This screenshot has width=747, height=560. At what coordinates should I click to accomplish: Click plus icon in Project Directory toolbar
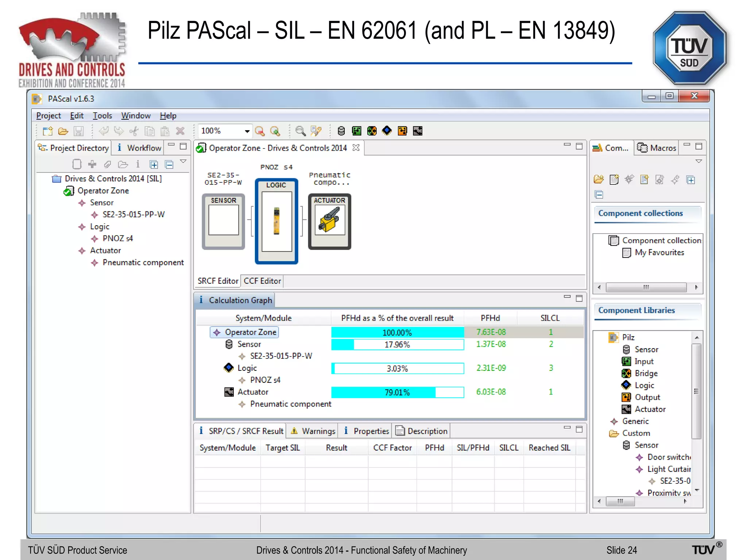click(92, 164)
